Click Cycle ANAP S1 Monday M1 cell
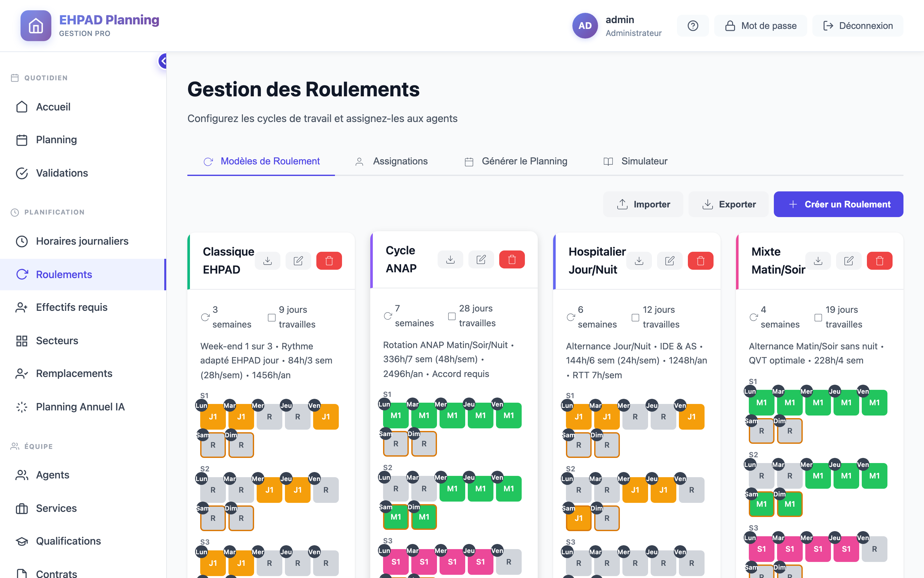This screenshot has width=924, height=578. tap(396, 416)
